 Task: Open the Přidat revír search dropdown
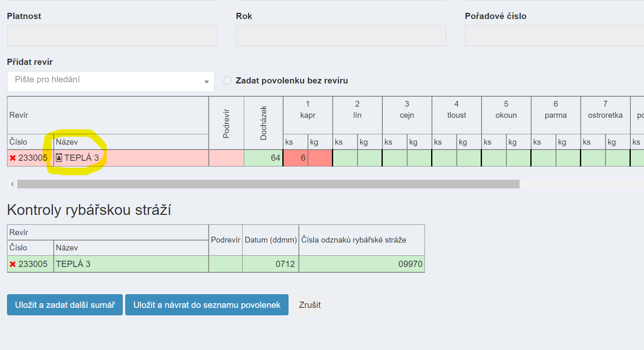click(x=111, y=81)
